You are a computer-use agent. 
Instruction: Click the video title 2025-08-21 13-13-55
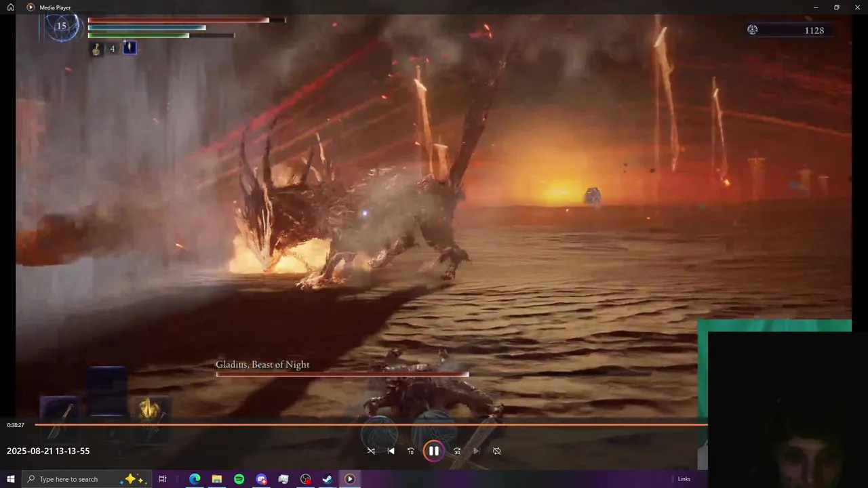pos(48,451)
